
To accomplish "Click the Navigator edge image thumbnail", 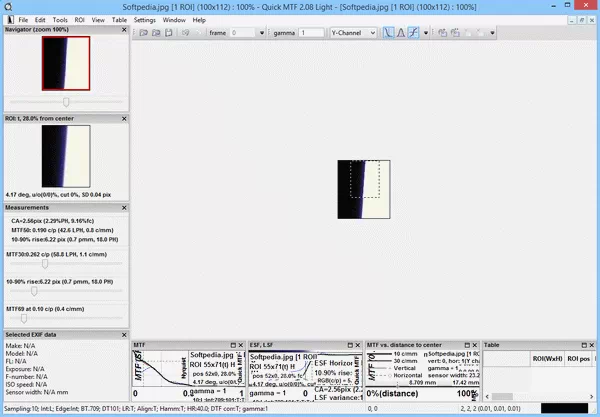I will [x=66, y=64].
